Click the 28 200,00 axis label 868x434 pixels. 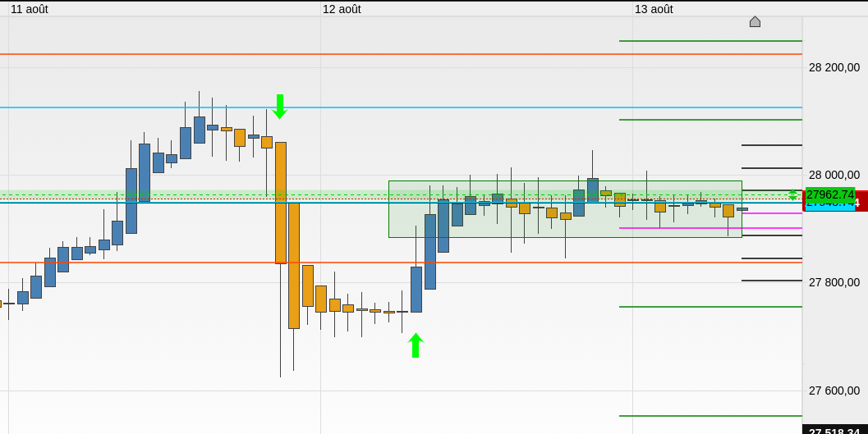834,67
